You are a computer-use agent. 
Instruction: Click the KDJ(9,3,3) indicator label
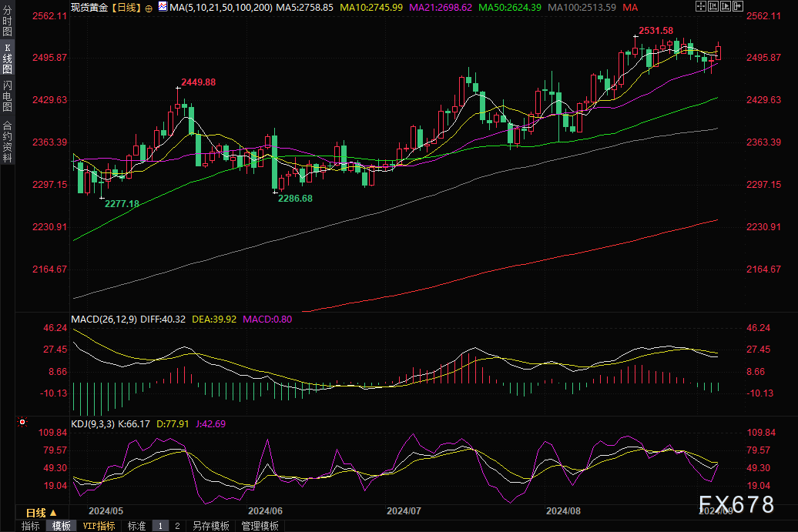92,423
